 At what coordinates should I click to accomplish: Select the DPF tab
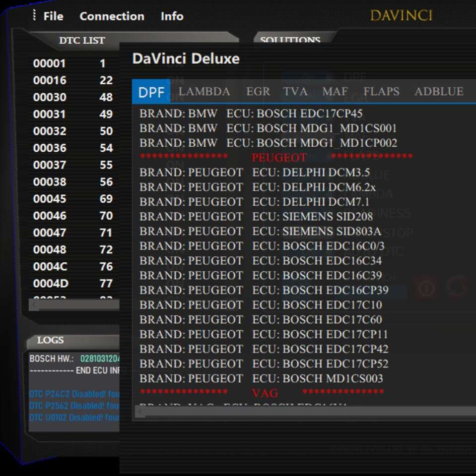click(x=151, y=92)
